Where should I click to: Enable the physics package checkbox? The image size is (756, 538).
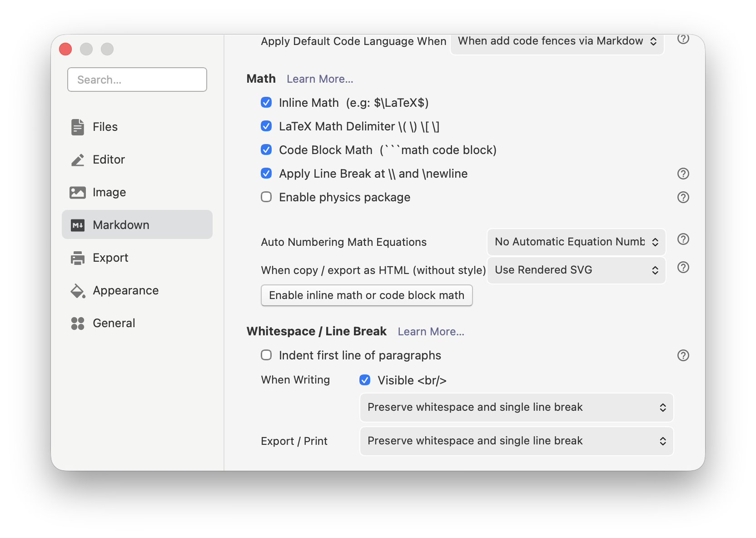266,197
